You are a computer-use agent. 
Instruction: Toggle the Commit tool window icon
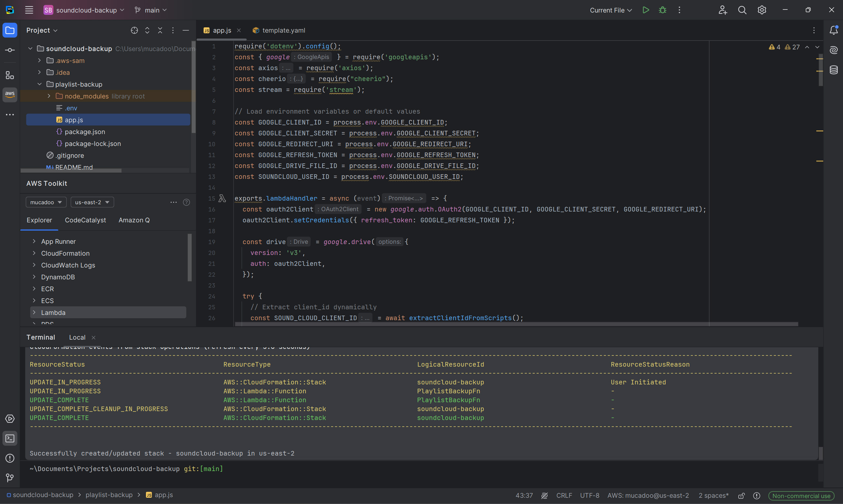pyautogui.click(x=10, y=50)
